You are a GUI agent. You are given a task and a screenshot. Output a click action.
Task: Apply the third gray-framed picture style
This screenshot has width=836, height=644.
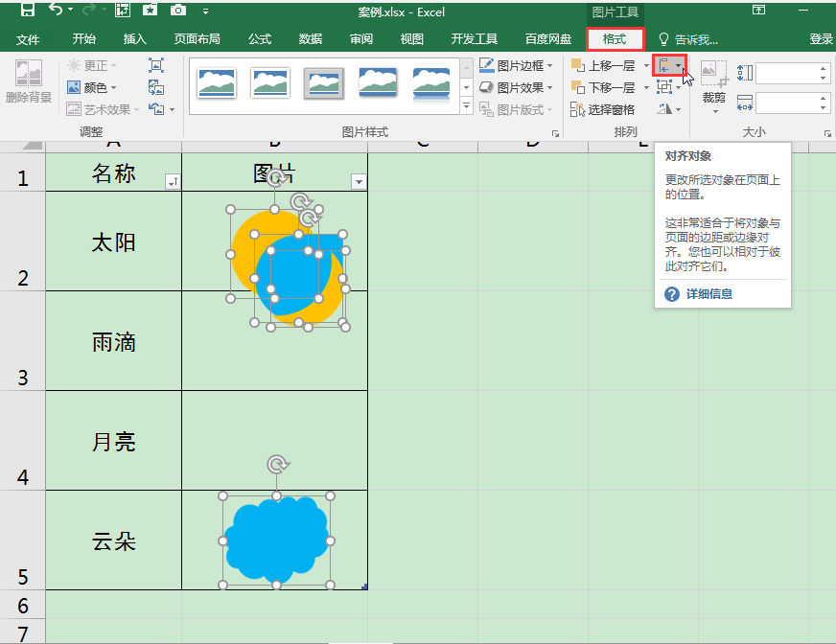click(324, 83)
